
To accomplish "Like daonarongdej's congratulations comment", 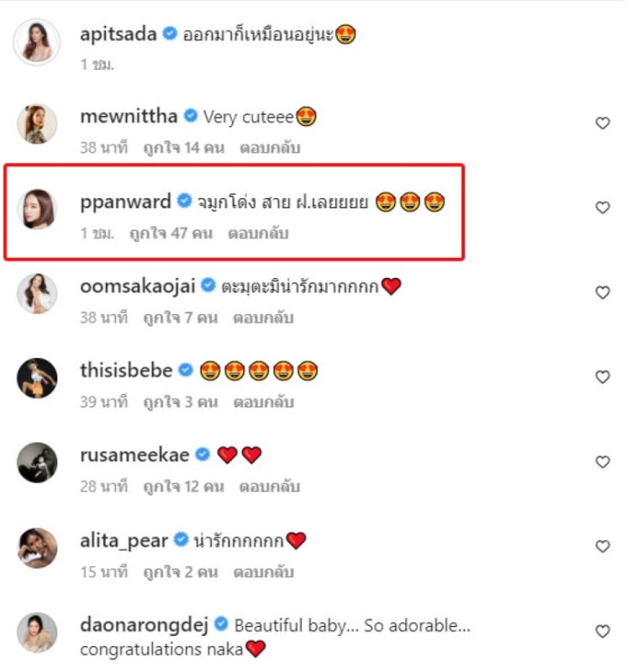I will click(x=602, y=632).
